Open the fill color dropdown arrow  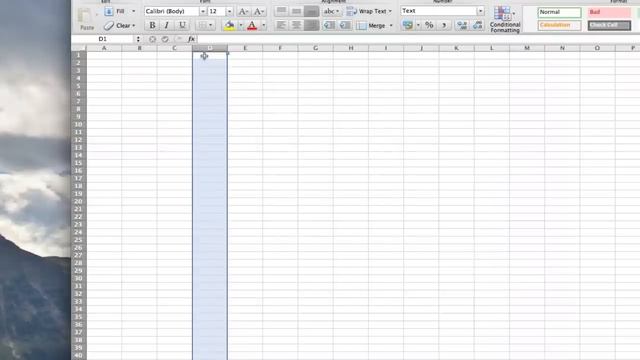[240, 25]
